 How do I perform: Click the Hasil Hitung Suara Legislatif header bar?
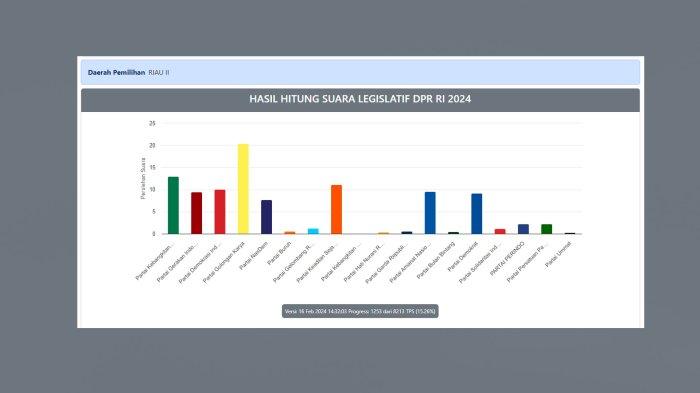(360, 100)
